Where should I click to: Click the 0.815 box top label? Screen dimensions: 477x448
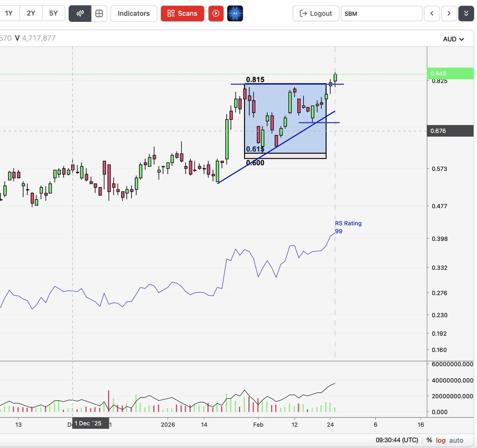pos(255,80)
